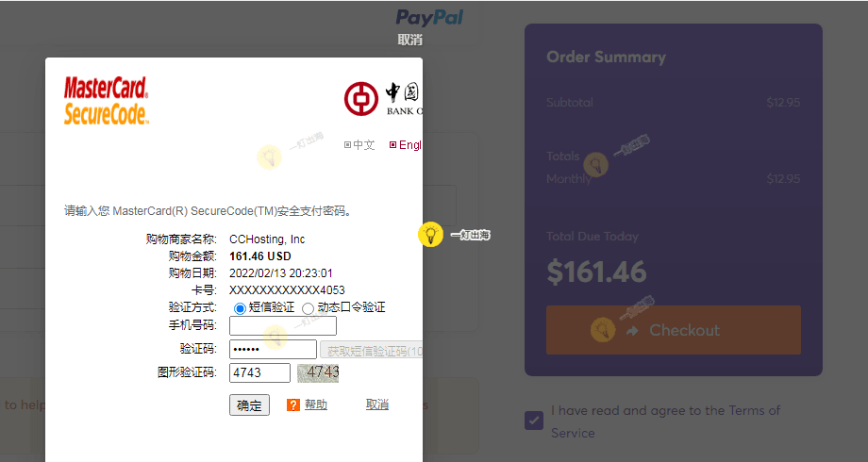Click the MasterCard SecureCode logo
Image resolution: width=868 pixels, height=462 pixels.
click(x=107, y=101)
